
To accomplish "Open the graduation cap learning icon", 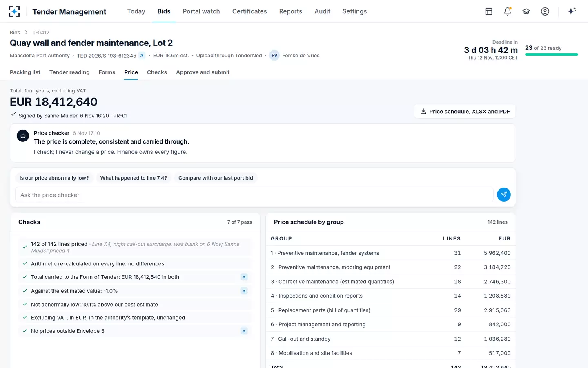I will (526, 11).
